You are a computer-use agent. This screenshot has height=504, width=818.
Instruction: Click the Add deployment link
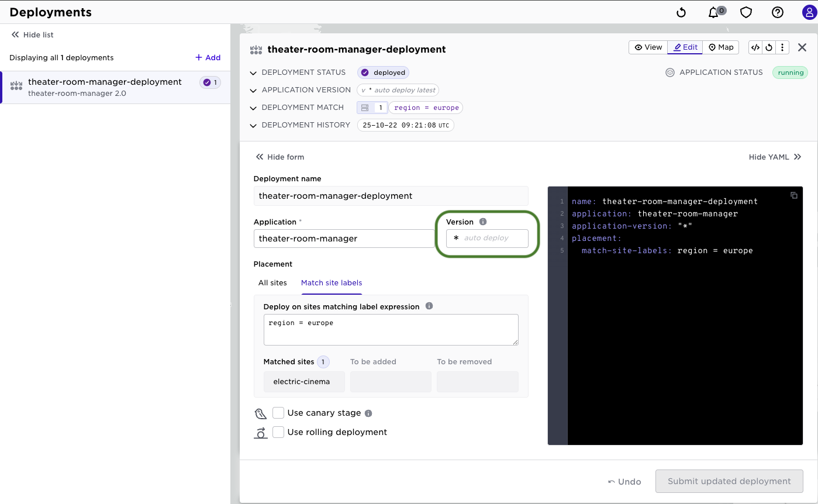(x=208, y=57)
